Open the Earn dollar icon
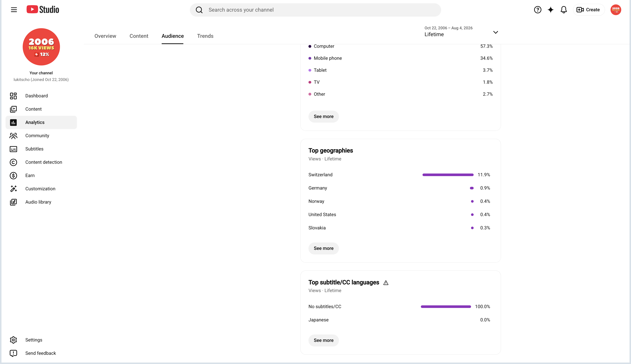 tap(13, 176)
